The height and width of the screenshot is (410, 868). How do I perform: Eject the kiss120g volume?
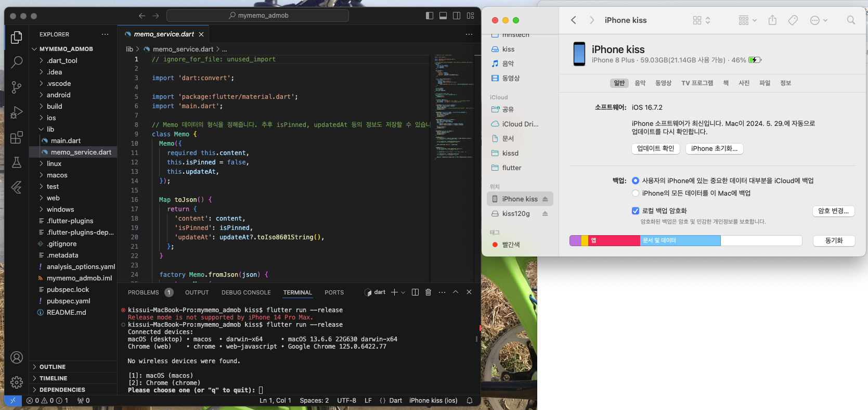(545, 213)
